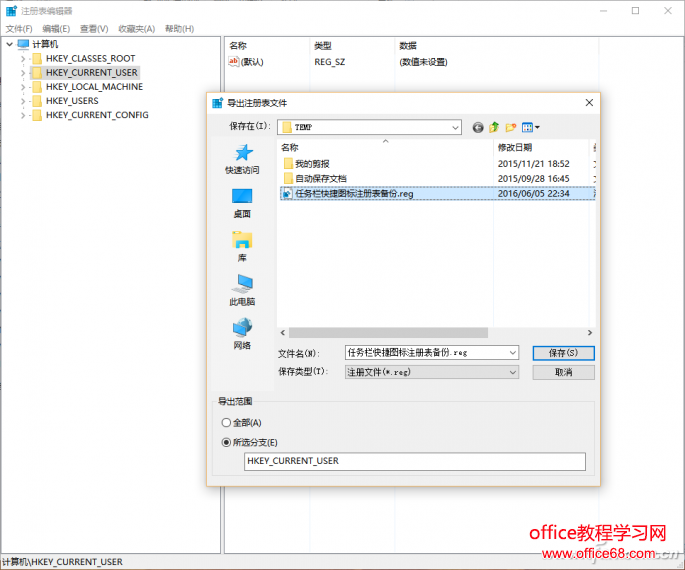
Task: Click the file list scroll left arrow
Action: (x=283, y=333)
